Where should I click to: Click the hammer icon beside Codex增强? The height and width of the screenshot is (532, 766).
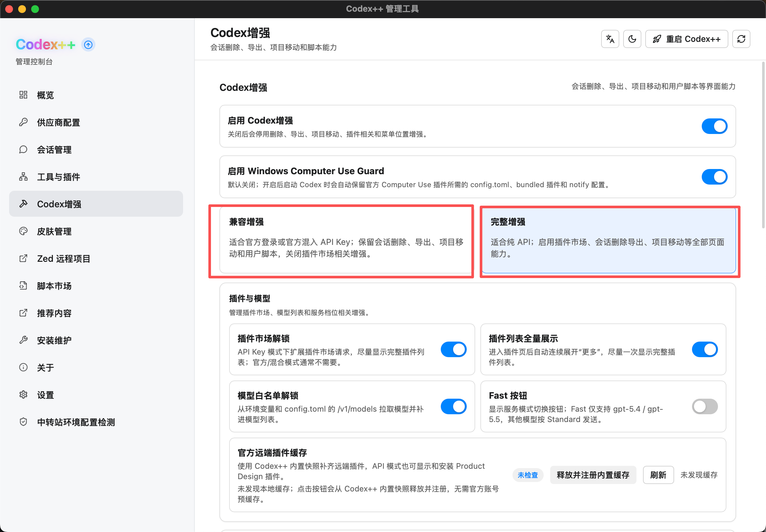click(23, 204)
